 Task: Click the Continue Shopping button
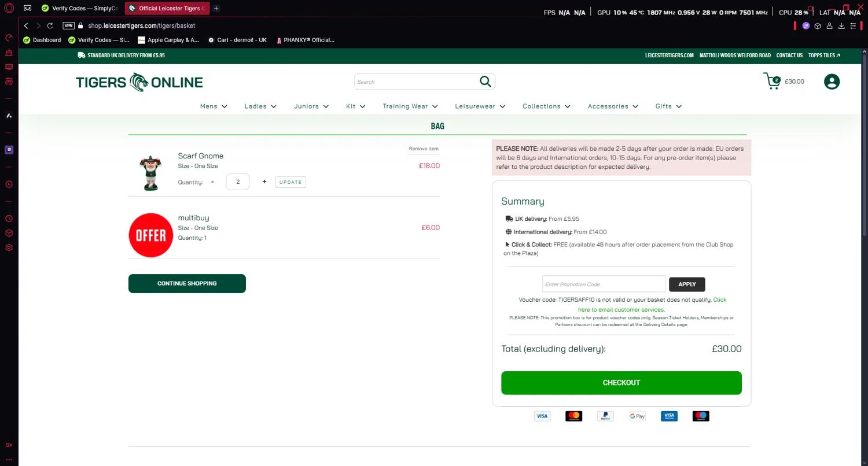point(187,283)
